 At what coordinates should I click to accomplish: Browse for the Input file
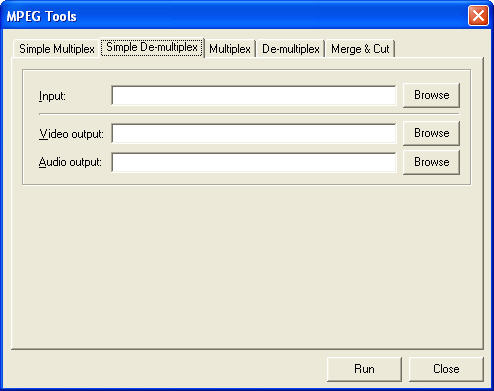(431, 95)
